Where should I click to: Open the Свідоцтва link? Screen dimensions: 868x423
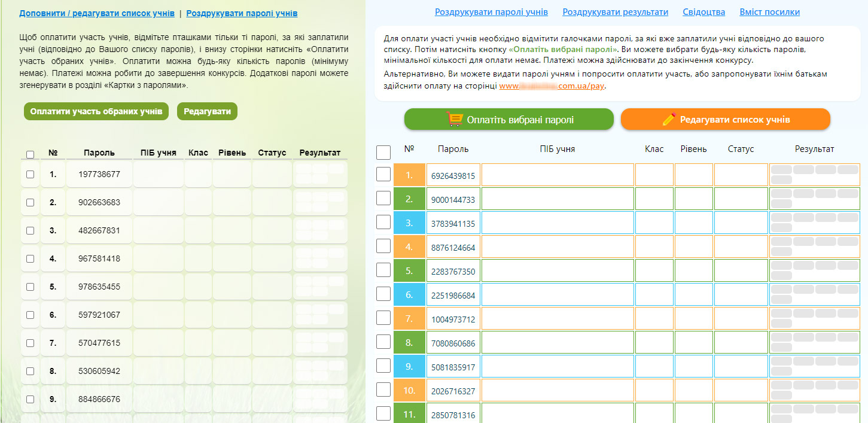[x=704, y=12]
